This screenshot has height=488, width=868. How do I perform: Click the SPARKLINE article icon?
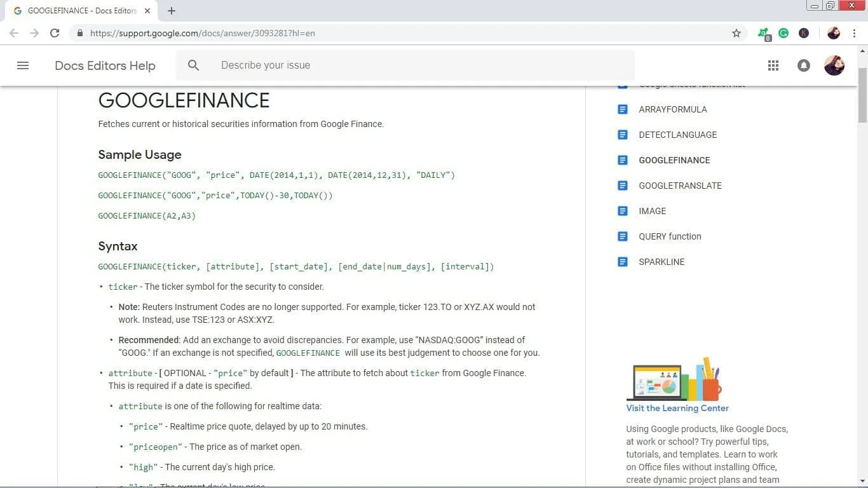click(623, 262)
